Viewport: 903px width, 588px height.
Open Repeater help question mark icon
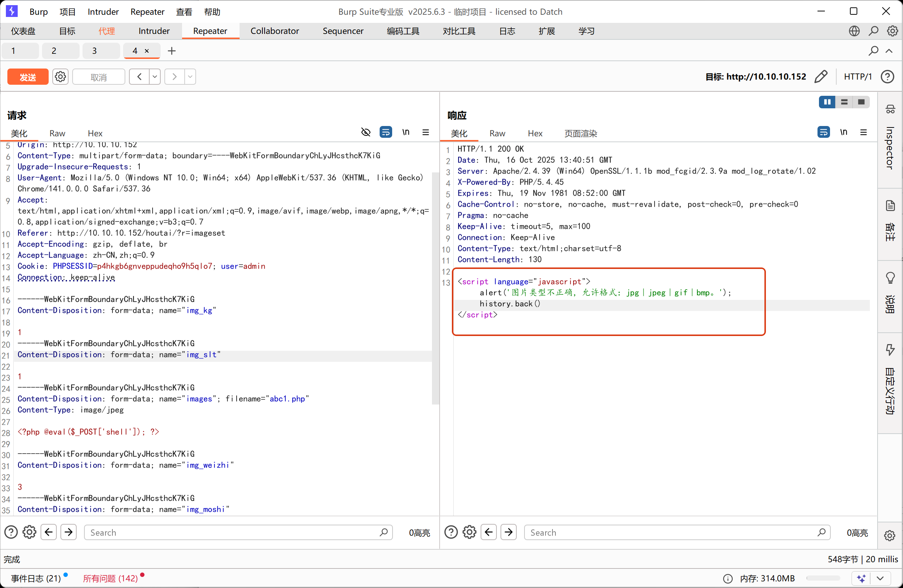coord(888,77)
